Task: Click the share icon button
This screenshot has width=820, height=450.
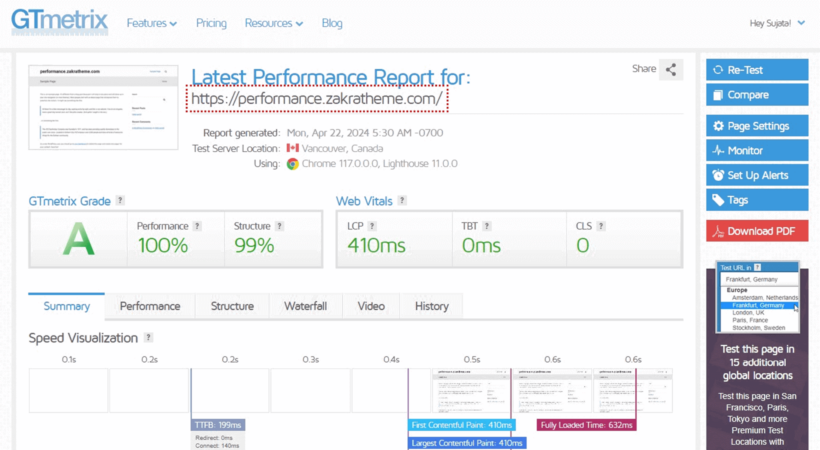Action: click(671, 70)
